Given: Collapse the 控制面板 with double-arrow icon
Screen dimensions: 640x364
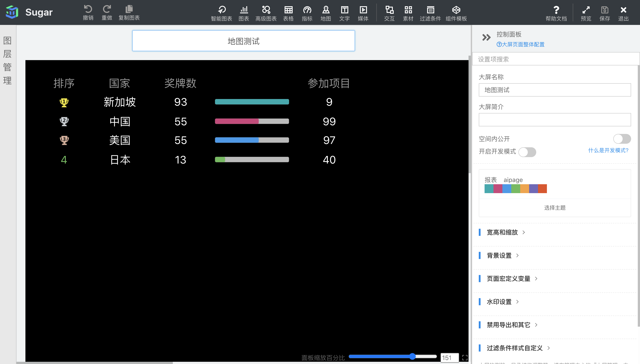Looking at the screenshot, I should [486, 38].
